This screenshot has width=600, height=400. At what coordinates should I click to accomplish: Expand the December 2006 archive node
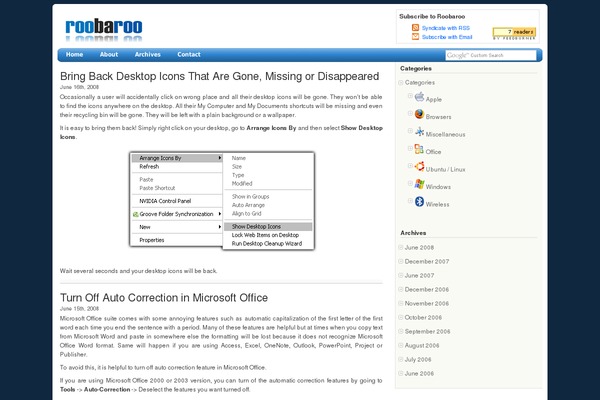(401, 289)
